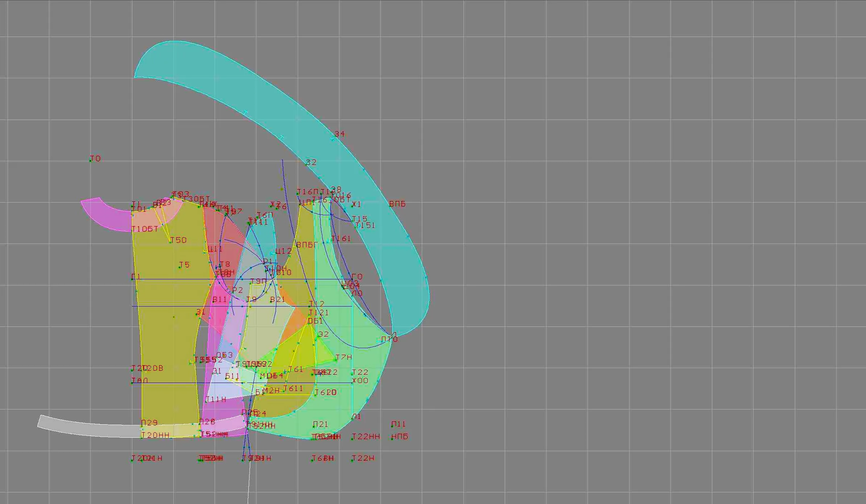Select point label Ж00
866x504 pixels.
[360, 380]
